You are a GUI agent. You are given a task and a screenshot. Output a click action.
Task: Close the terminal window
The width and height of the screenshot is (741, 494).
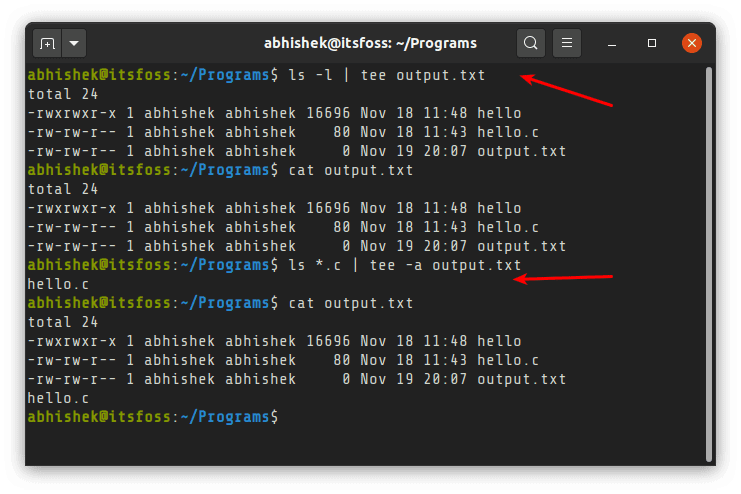pos(691,43)
